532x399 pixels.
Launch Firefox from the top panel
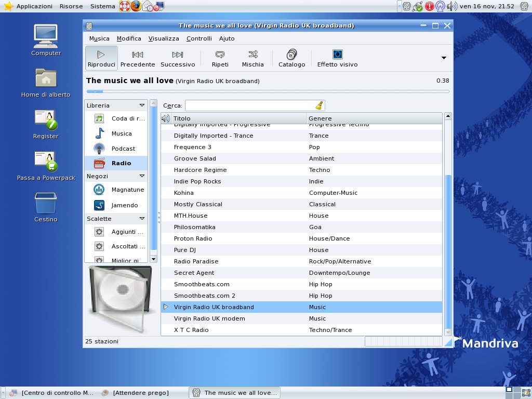click(x=136, y=6)
